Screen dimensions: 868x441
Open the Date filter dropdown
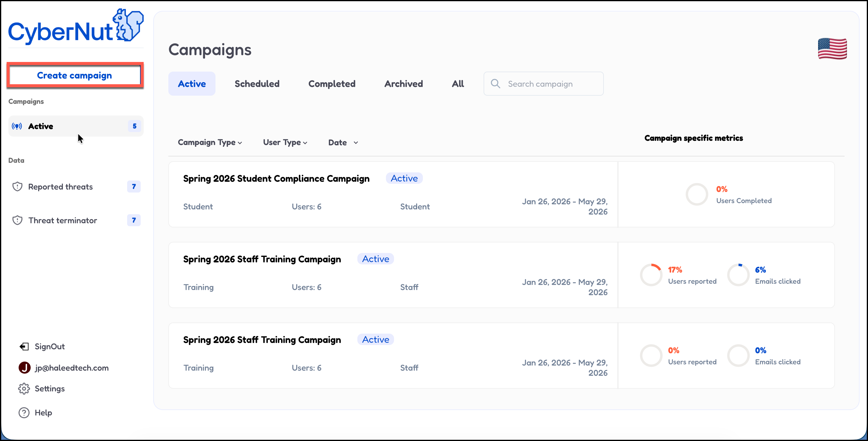[343, 142]
